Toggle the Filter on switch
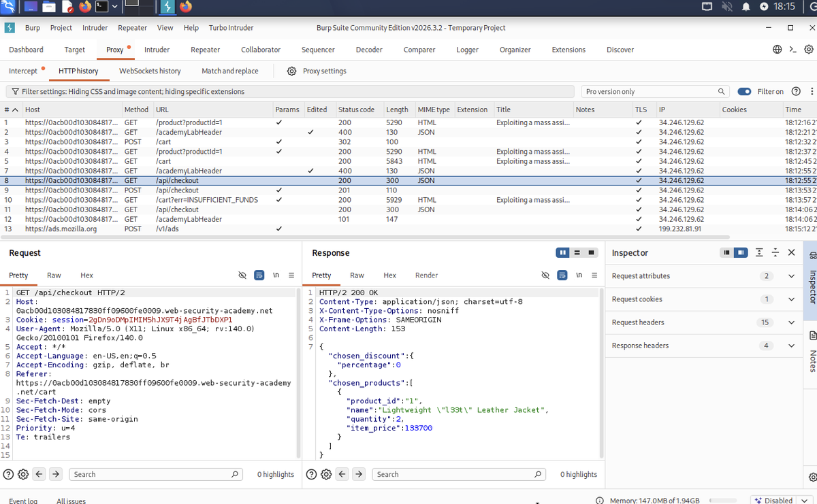The width and height of the screenshot is (817, 504). 745,91
